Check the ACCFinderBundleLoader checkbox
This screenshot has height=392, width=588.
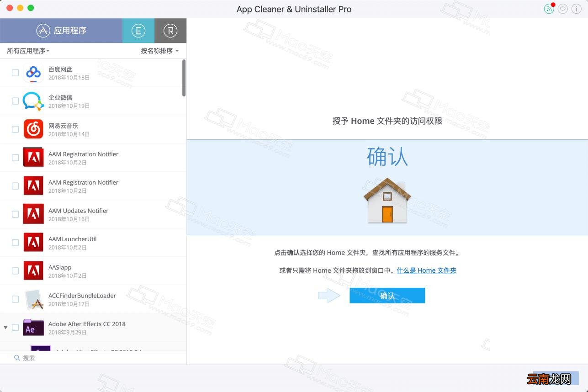coord(15,299)
